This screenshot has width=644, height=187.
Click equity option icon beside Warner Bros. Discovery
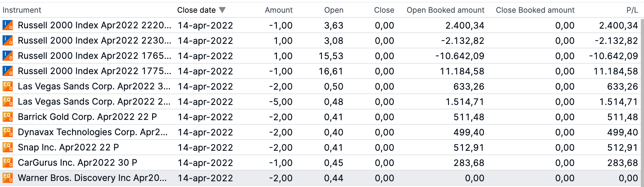8,178
